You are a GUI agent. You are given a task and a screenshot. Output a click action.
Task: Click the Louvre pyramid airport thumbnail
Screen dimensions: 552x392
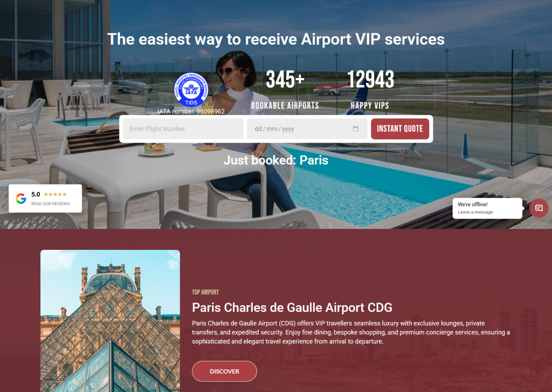tap(110, 321)
